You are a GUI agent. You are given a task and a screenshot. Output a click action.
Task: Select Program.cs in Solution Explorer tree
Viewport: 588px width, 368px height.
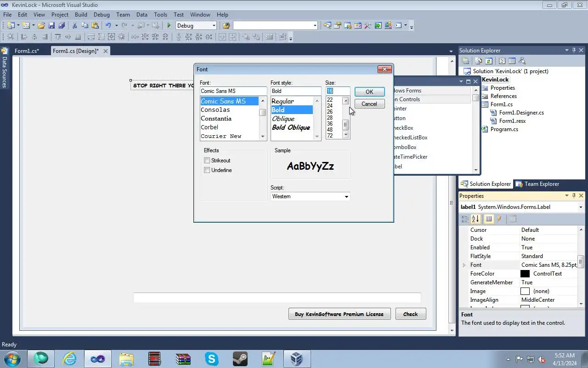(504, 129)
